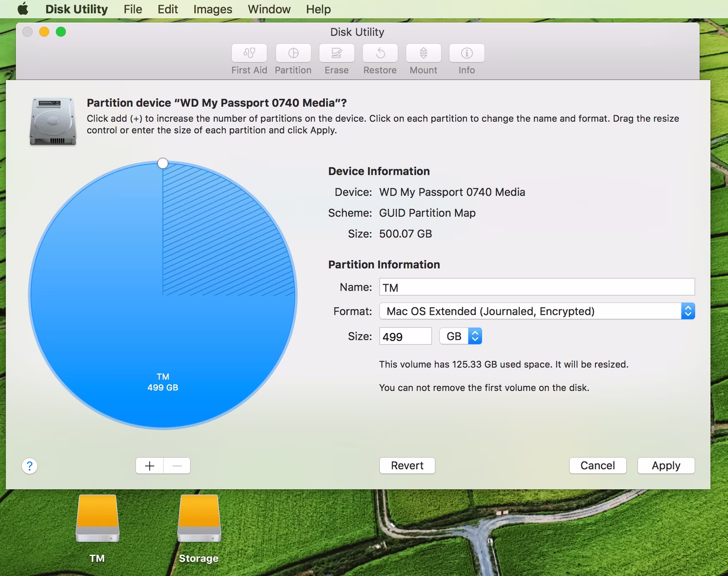Click the First Aid toolbar icon

pyautogui.click(x=249, y=53)
